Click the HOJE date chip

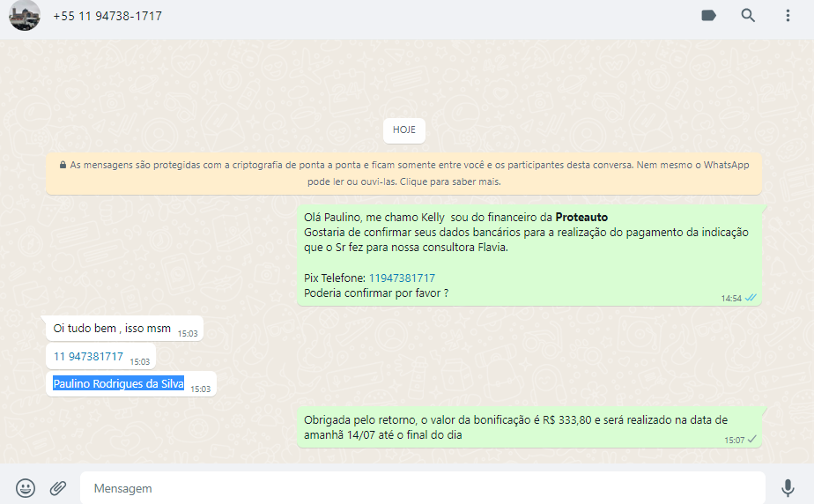404,130
